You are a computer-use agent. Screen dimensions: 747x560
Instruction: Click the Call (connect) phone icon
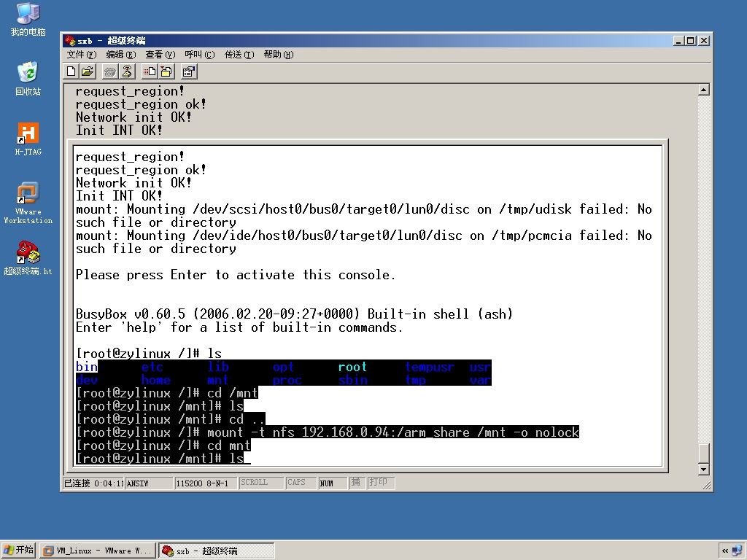tap(110, 72)
